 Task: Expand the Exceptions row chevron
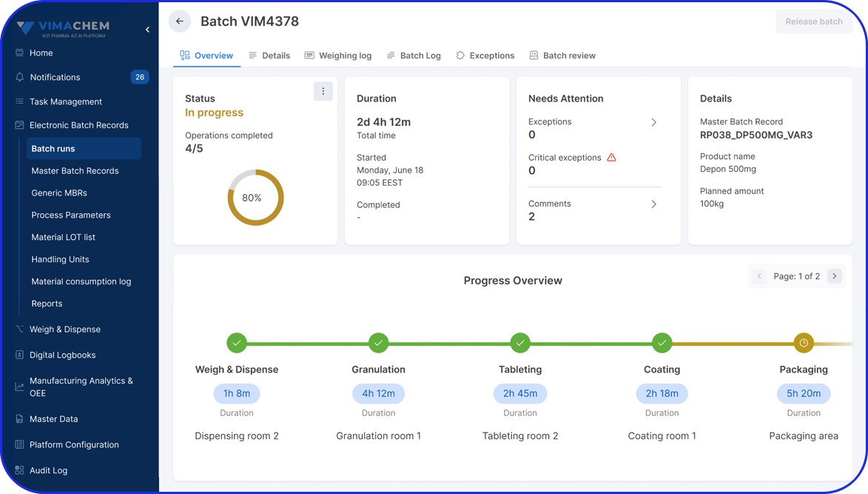tap(653, 122)
